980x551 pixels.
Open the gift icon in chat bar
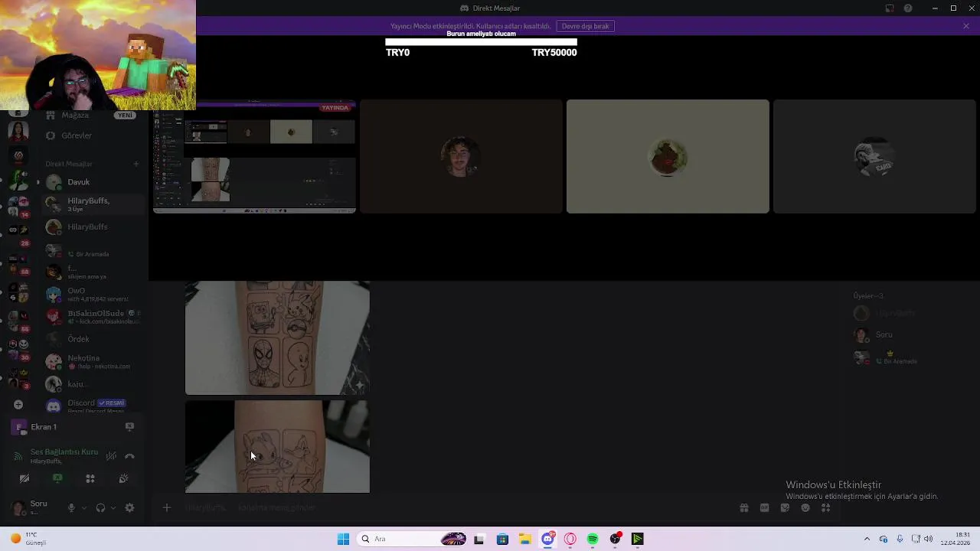743,508
